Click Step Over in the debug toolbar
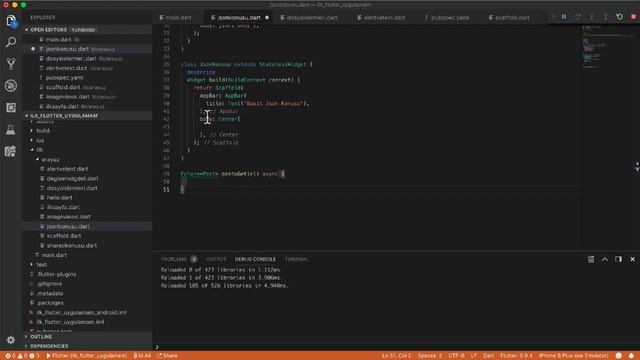 578,17
